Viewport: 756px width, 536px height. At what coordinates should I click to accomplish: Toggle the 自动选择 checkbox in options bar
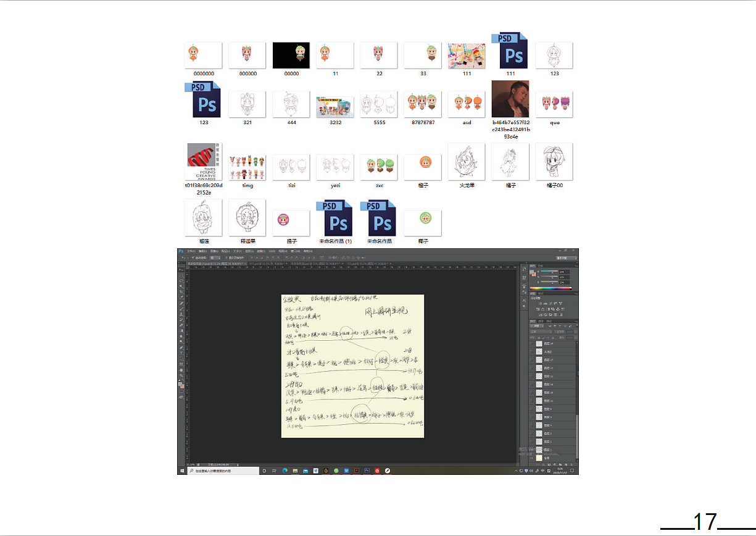pyautogui.click(x=193, y=258)
